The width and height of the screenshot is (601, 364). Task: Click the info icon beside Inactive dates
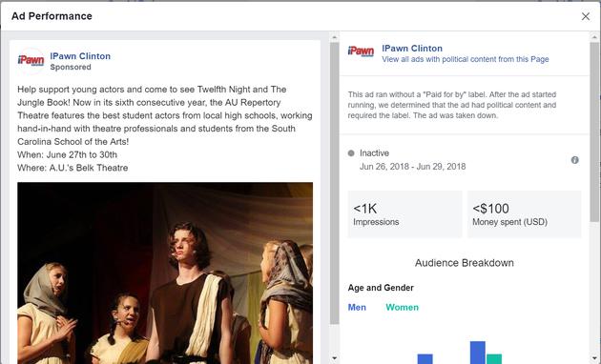(x=574, y=160)
